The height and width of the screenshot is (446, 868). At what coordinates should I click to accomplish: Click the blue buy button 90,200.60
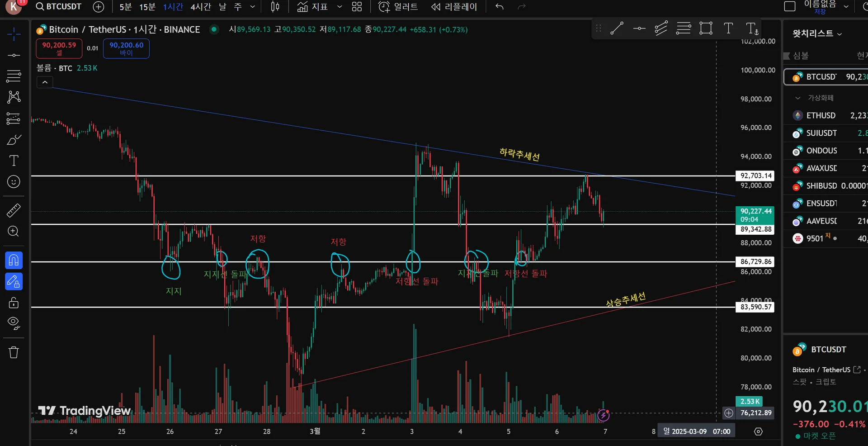[x=126, y=48]
